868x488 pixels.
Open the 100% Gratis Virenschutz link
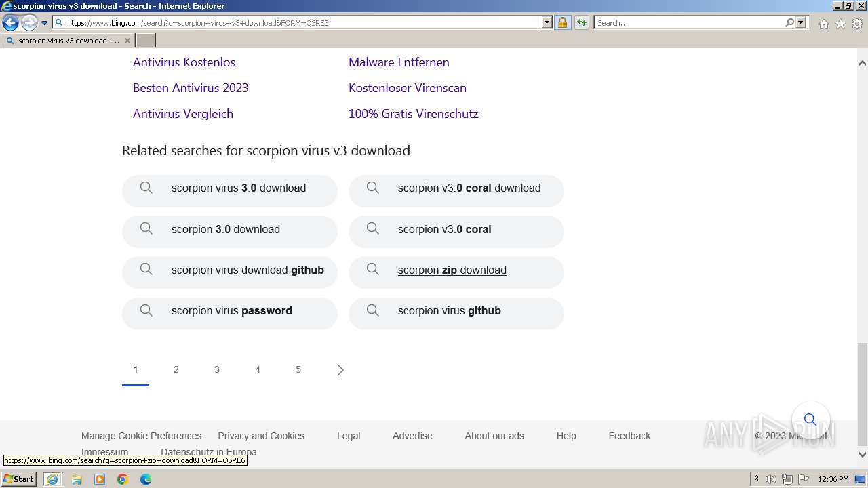click(x=414, y=114)
